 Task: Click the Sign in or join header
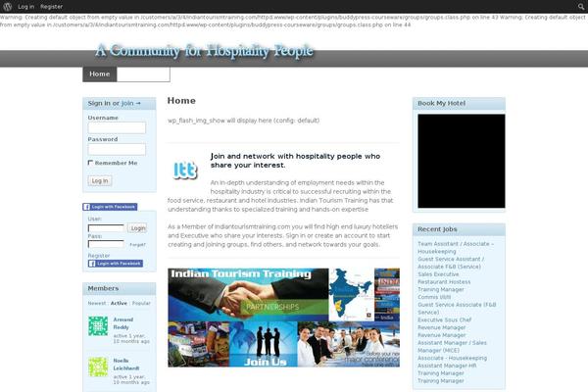coord(120,103)
